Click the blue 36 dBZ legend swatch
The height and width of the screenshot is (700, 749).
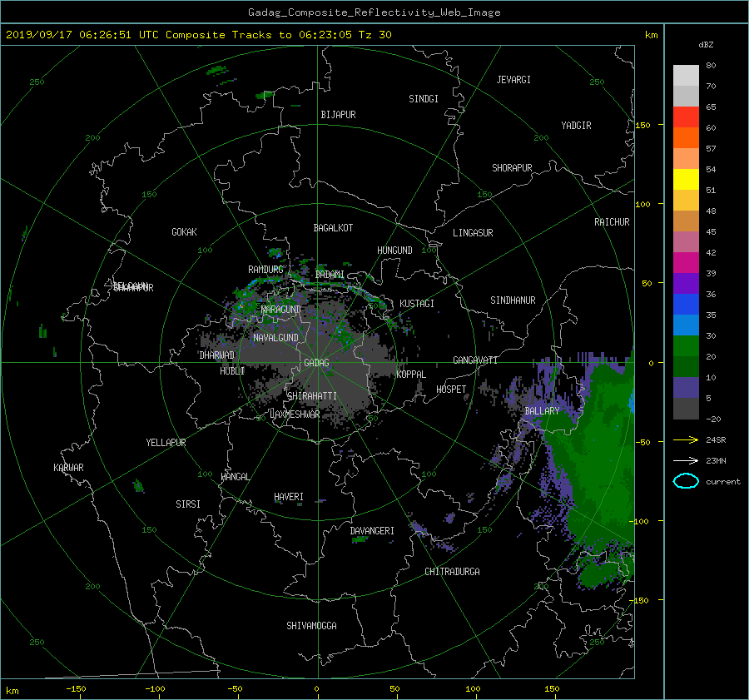(x=686, y=304)
